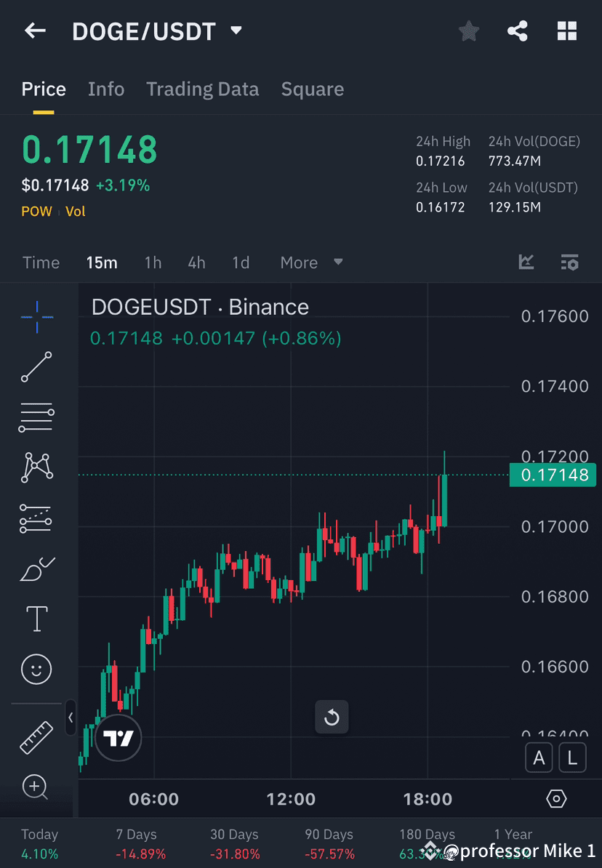Pick the Brush drawing tool

click(36, 568)
